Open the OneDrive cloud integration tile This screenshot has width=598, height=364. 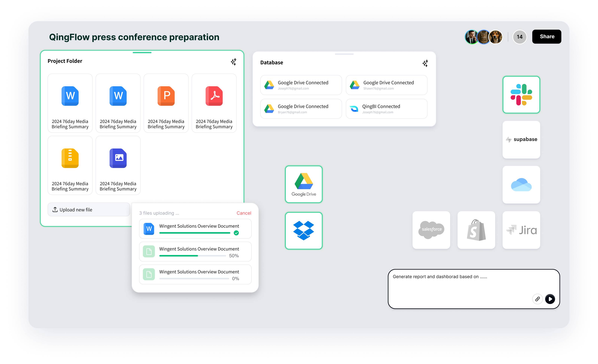tap(521, 185)
